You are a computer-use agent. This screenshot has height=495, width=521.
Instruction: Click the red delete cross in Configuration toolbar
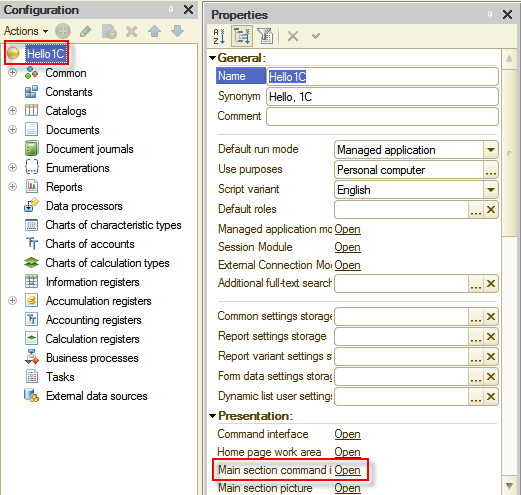[x=131, y=32]
